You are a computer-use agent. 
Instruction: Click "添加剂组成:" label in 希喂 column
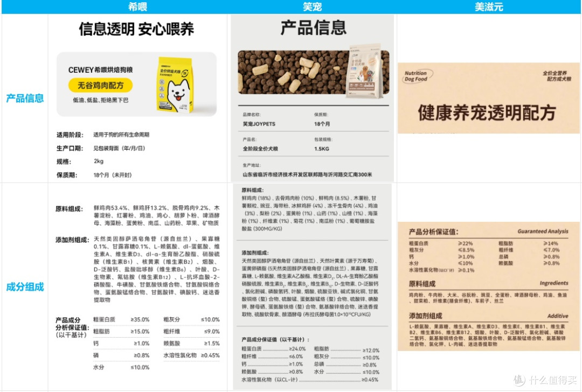(x=72, y=240)
